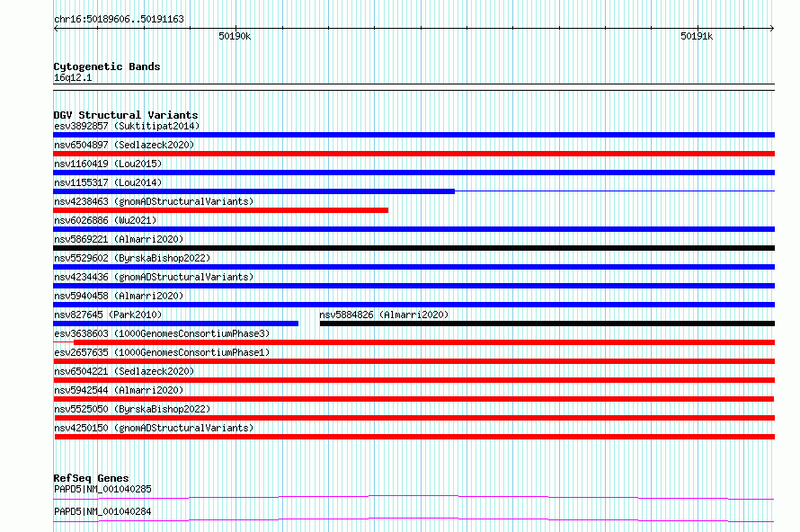Click the blue bar under nsv1160419
The height and width of the screenshot is (532, 800).
pos(413,173)
